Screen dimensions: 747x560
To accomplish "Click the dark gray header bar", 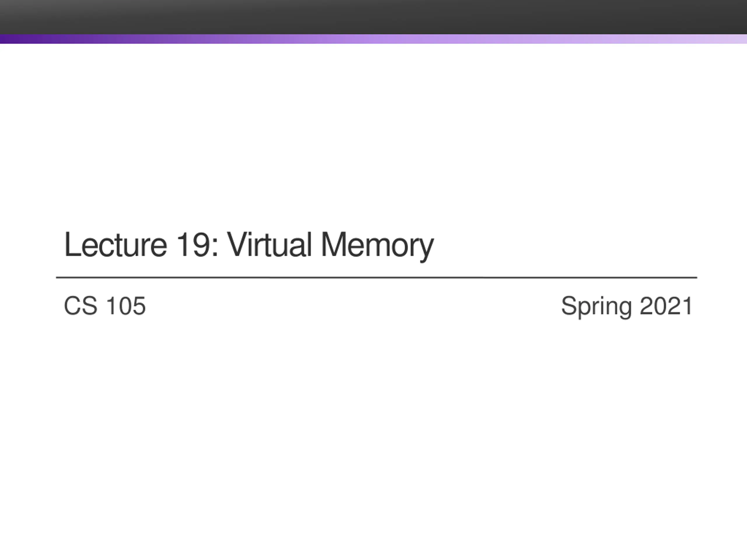I will click(373, 17).
